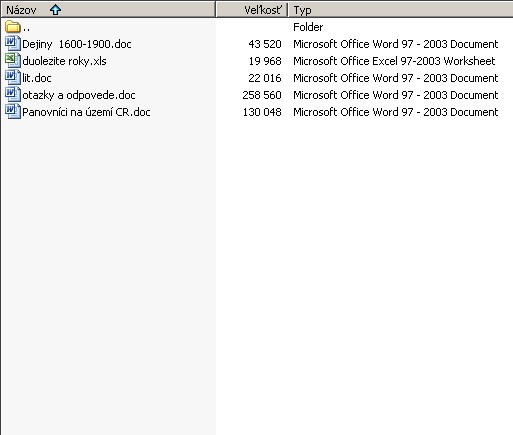Screen dimensions: 513x435
Task: Select the Panovníci na území CR.doc icon
Action: pos(13,112)
